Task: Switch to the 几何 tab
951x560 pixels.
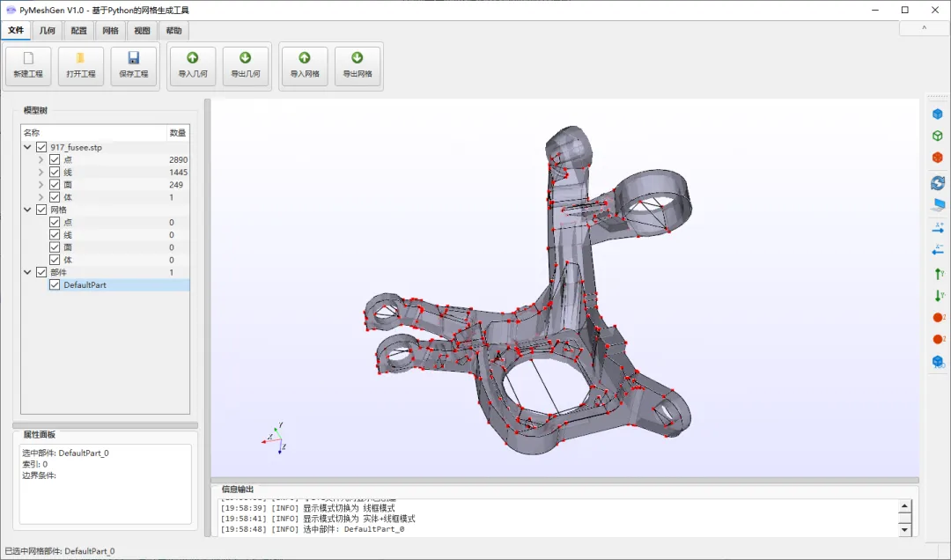Action: pos(48,30)
